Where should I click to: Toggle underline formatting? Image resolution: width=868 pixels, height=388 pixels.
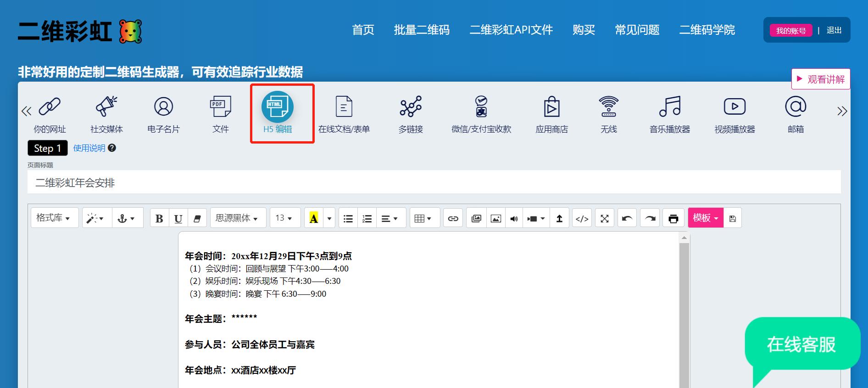click(178, 218)
